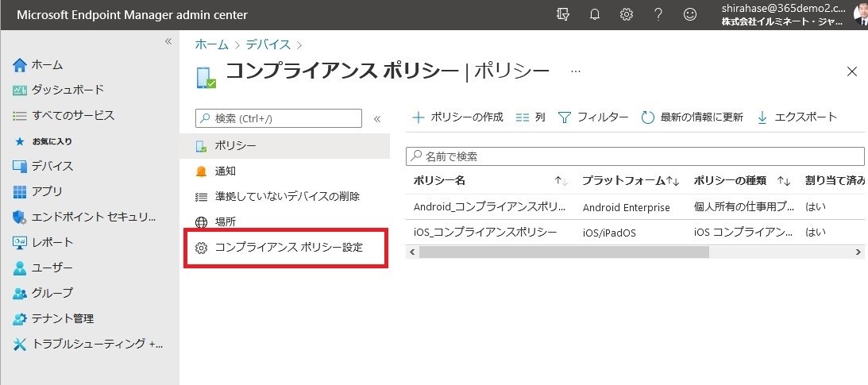Select ポリシー in the blade menu
The width and height of the screenshot is (868, 385).
tap(284, 146)
